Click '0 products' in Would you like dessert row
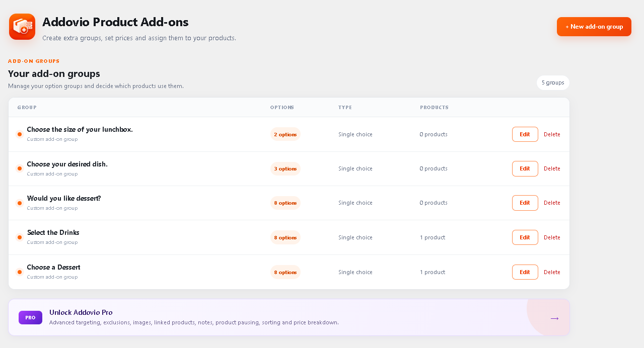 [x=434, y=203]
